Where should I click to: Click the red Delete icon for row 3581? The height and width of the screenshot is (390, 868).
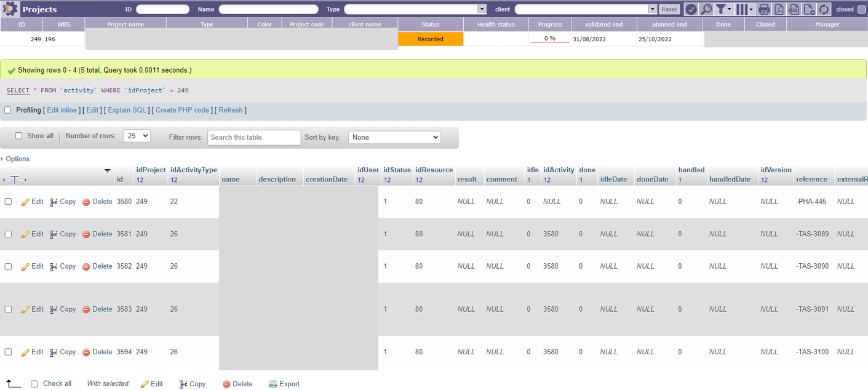(86, 234)
